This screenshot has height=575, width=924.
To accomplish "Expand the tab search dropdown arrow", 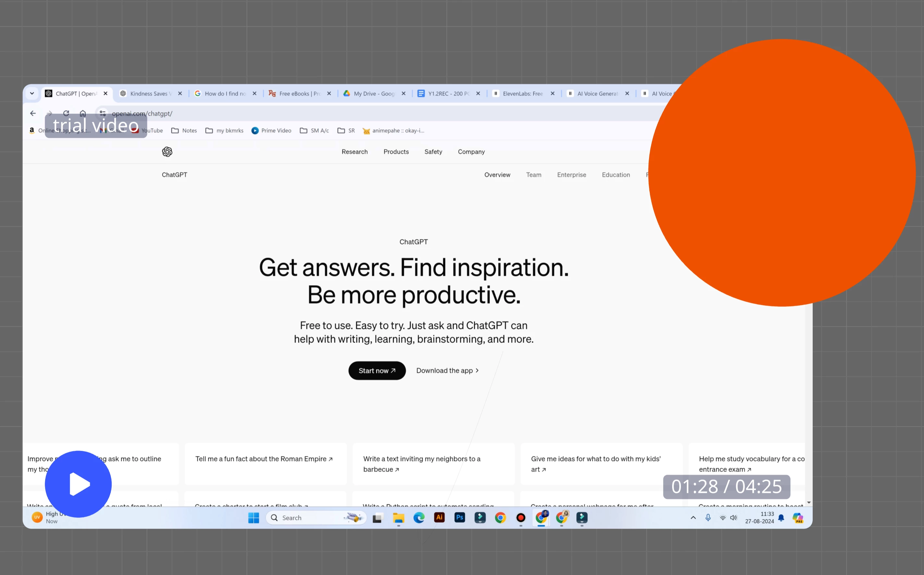I will click(x=32, y=94).
